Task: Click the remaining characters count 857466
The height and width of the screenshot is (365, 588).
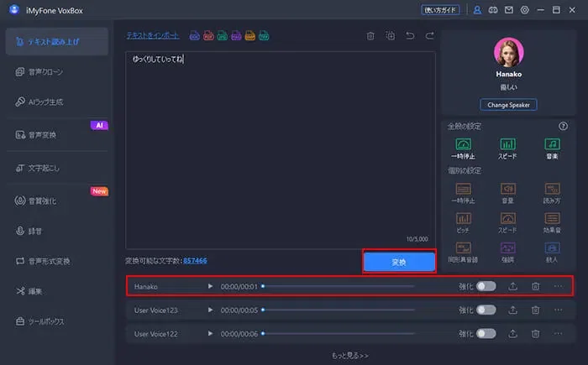Action: click(195, 260)
